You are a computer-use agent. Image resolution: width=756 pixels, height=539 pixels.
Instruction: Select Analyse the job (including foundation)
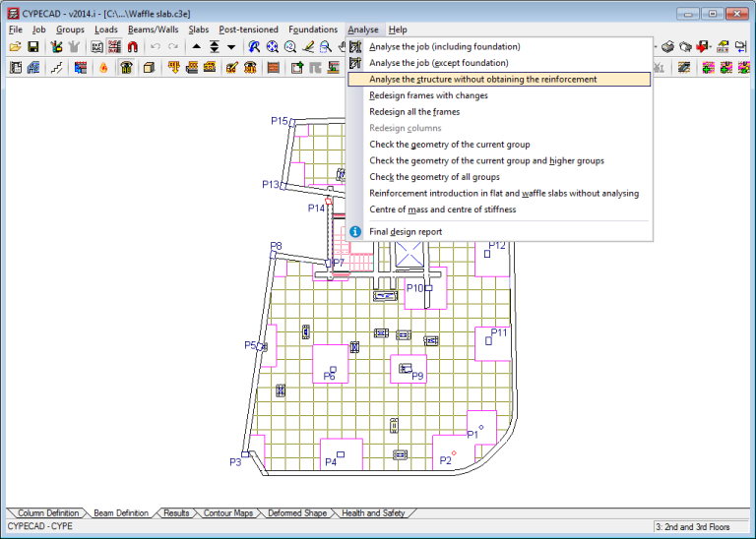click(444, 46)
